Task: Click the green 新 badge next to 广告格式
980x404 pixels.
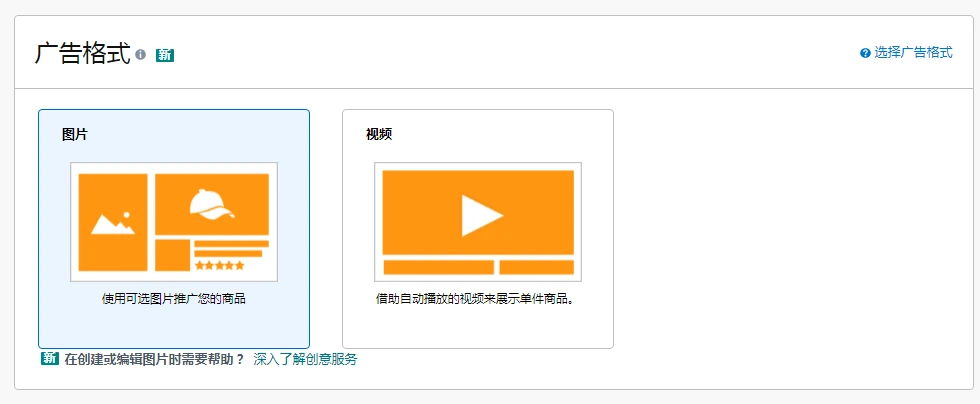Action: coord(165,54)
